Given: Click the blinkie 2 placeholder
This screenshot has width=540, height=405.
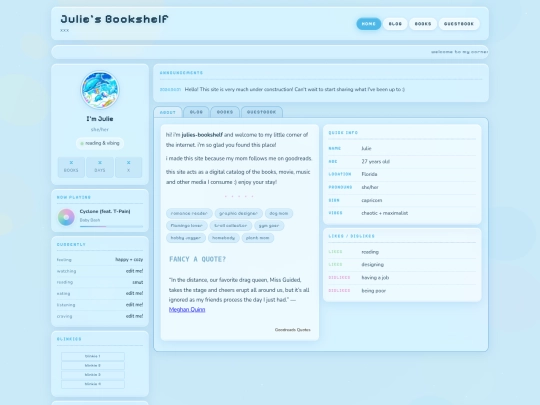Looking at the screenshot, I should (93, 365).
